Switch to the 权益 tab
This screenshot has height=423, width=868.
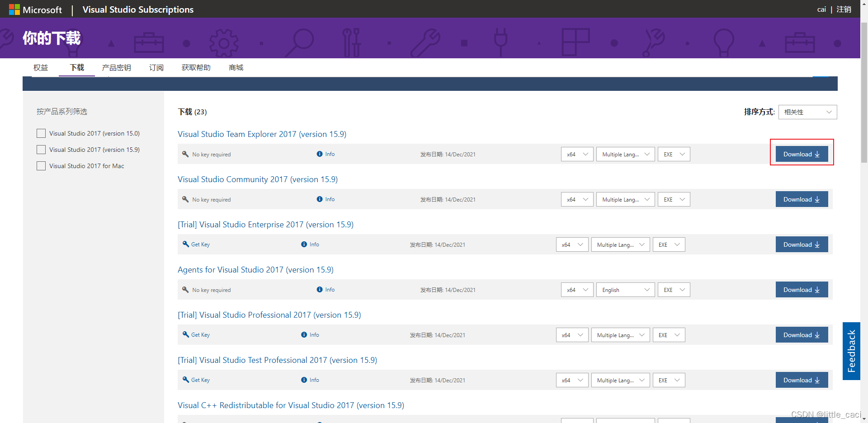tap(41, 68)
